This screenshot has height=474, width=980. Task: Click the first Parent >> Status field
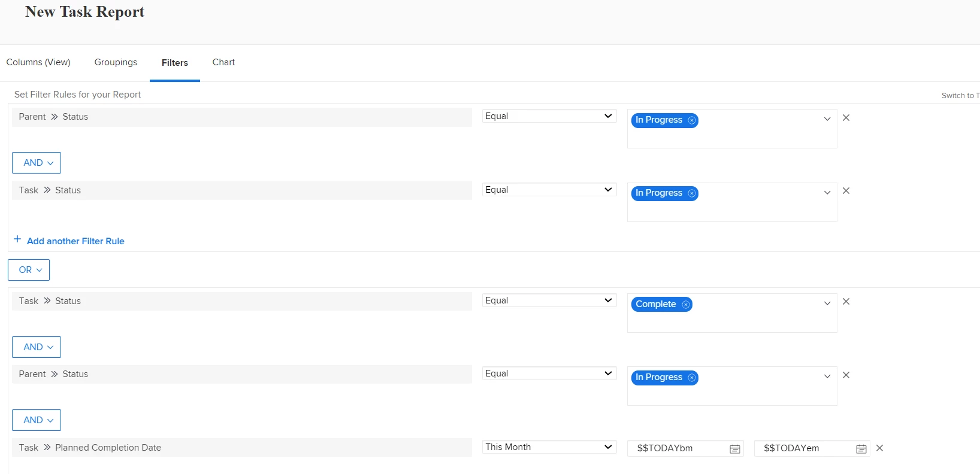pos(242,117)
